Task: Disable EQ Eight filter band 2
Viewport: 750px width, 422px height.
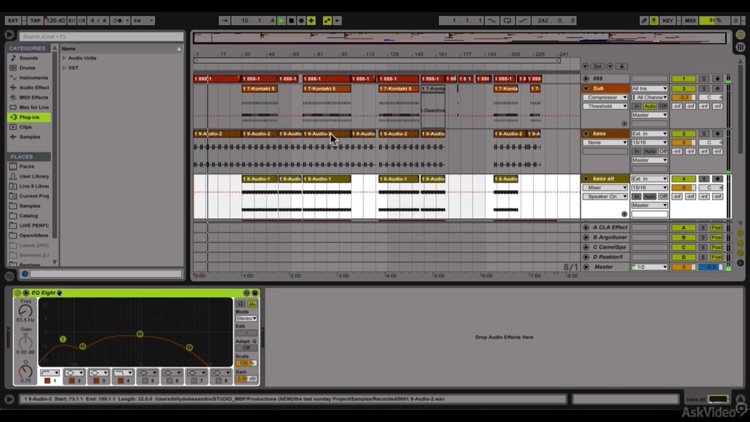Action: (x=71, y=381)
